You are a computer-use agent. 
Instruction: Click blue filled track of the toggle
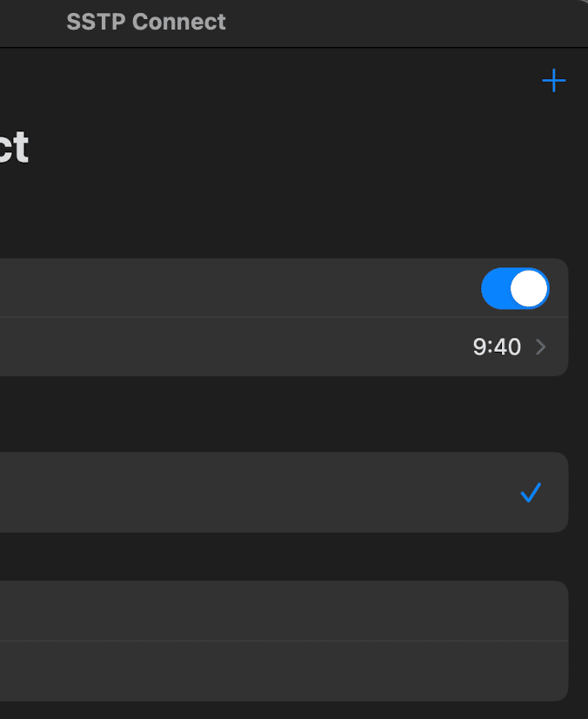(496, 288)
